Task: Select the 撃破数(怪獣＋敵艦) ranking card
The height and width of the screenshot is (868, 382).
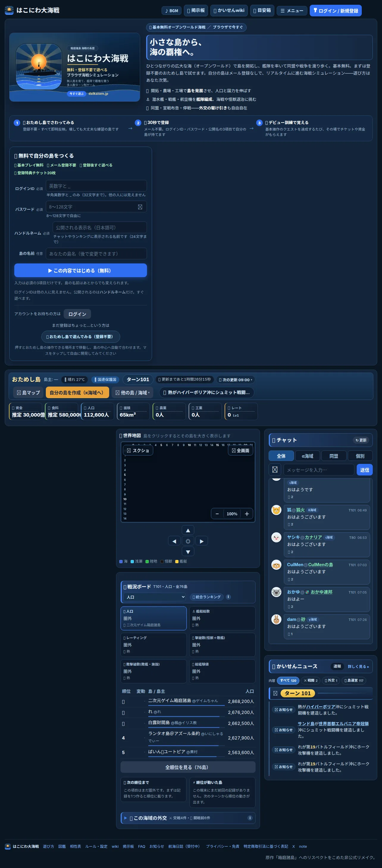Action: click(x=222, y=645)
